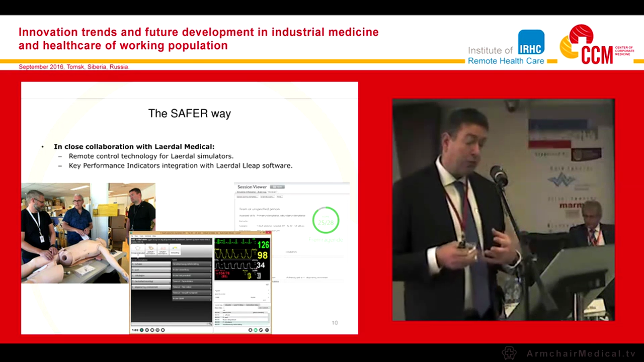Toggle the Show checkbox above the event log list
The height and width of the screenshot is (362, 644).
[223, 308]
